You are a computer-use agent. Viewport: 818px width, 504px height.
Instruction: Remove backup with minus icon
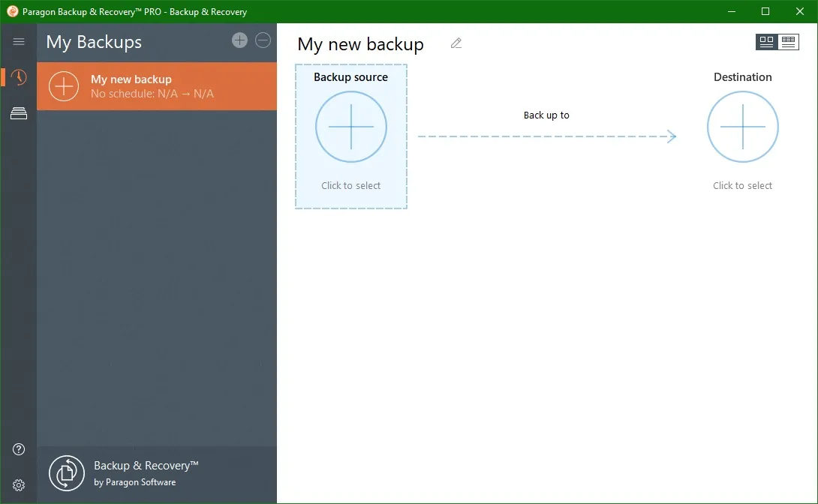[x=263, y=40]
